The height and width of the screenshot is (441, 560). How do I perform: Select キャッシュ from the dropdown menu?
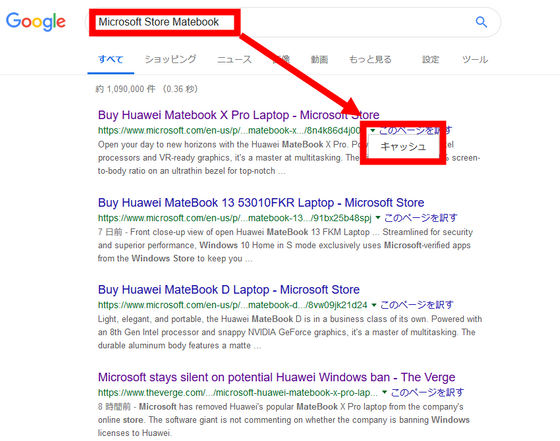pos(403,146)
